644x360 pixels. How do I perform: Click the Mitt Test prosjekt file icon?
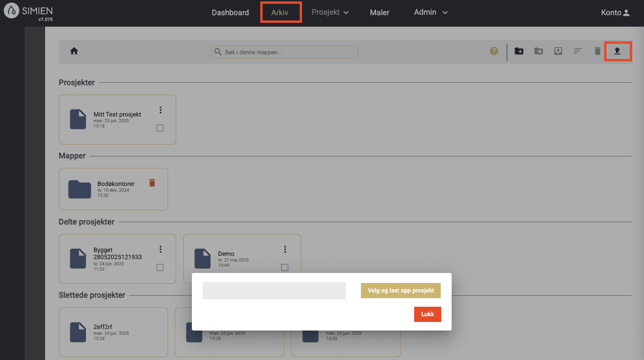point(78,119)
